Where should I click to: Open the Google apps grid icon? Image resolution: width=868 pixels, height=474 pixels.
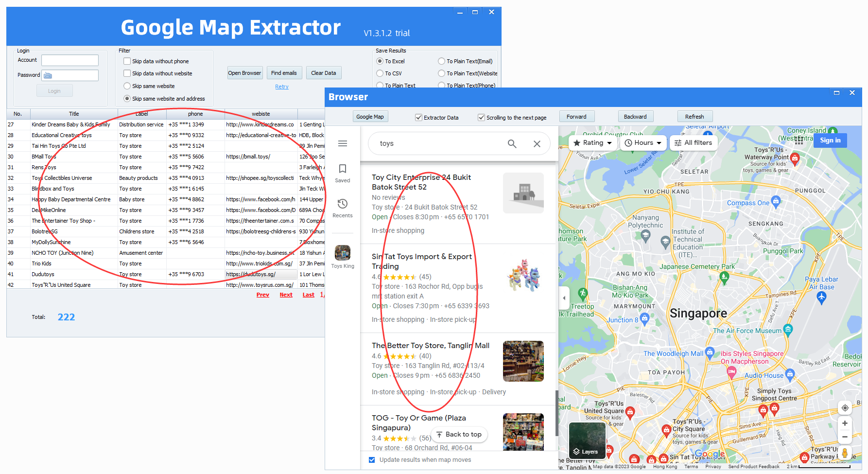click(799, 140)
